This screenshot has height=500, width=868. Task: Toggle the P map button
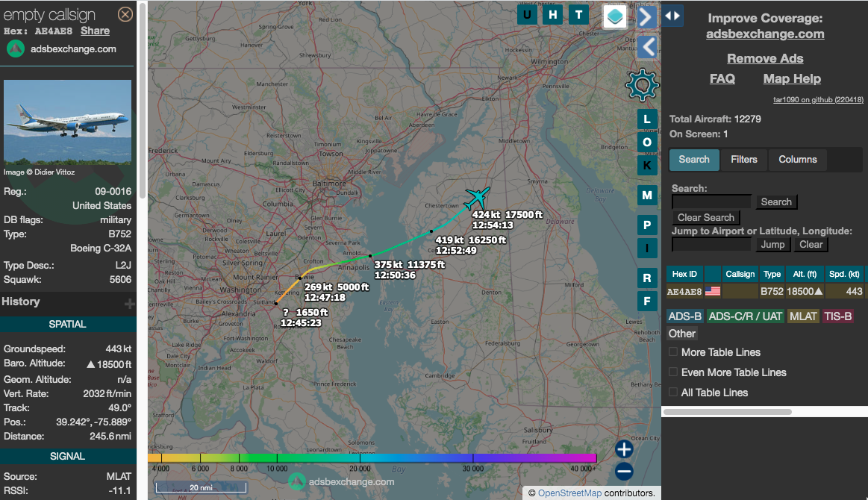(647, 225)
